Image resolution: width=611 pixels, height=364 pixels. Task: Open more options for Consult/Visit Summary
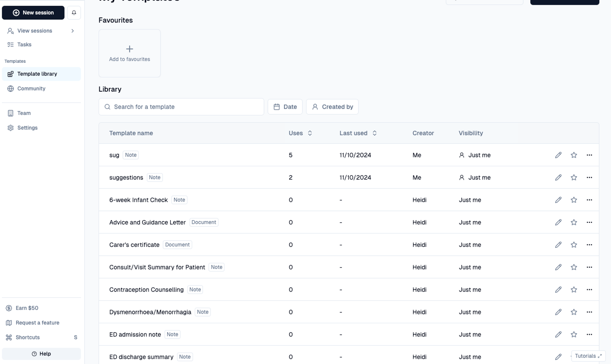pyautogui.click(x=589, y=268)
